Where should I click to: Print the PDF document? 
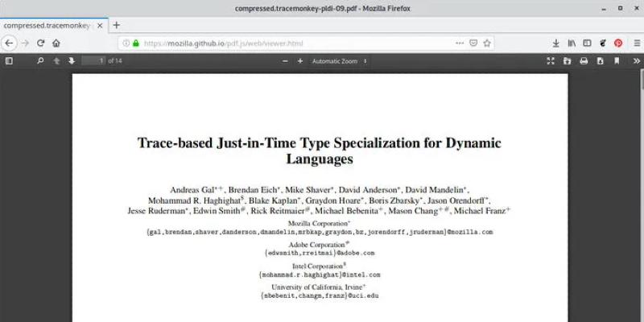[584, 60]
